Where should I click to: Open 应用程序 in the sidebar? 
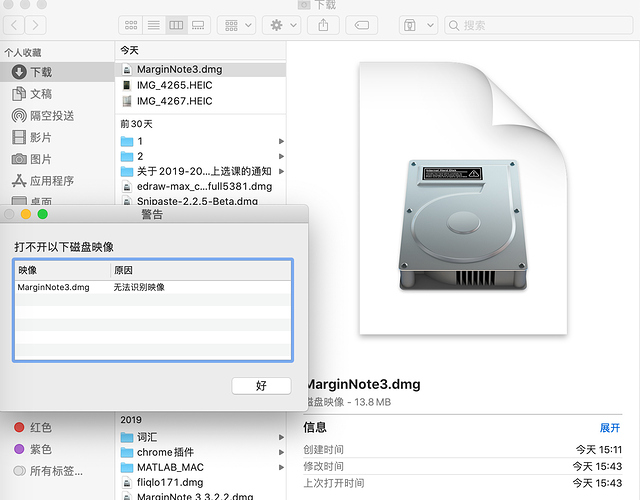pyautogui.click(x=57, y=180)
